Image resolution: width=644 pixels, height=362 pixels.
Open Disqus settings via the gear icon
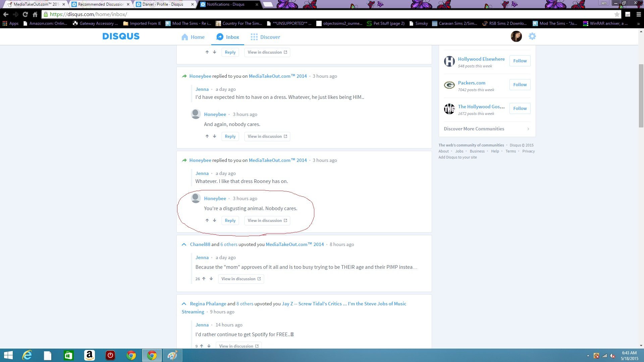point(532,36)
